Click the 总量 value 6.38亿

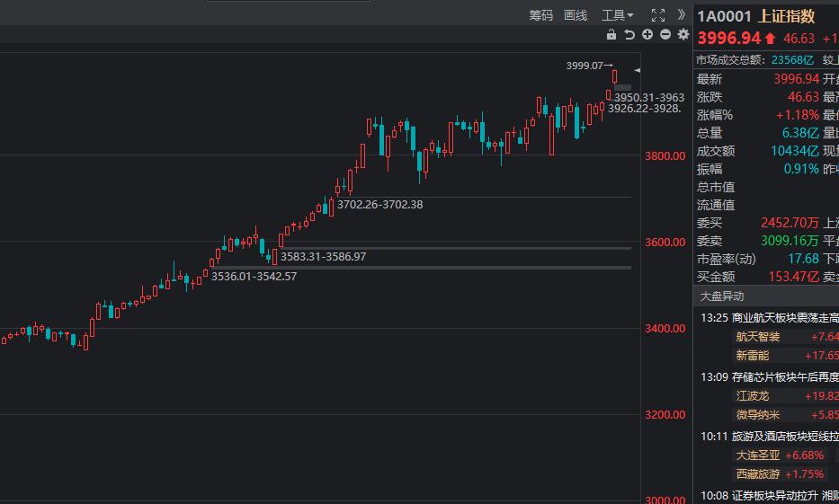pos(800,133)
